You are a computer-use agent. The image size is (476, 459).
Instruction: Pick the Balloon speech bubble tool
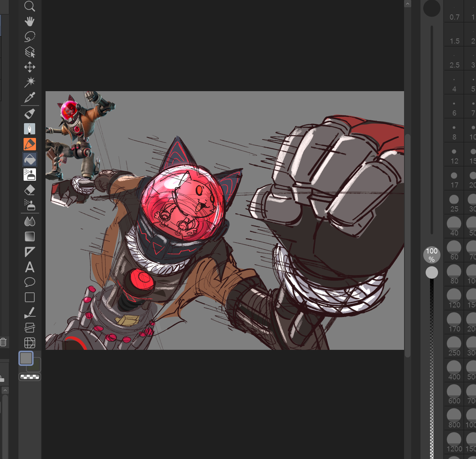tap(30, 282)
